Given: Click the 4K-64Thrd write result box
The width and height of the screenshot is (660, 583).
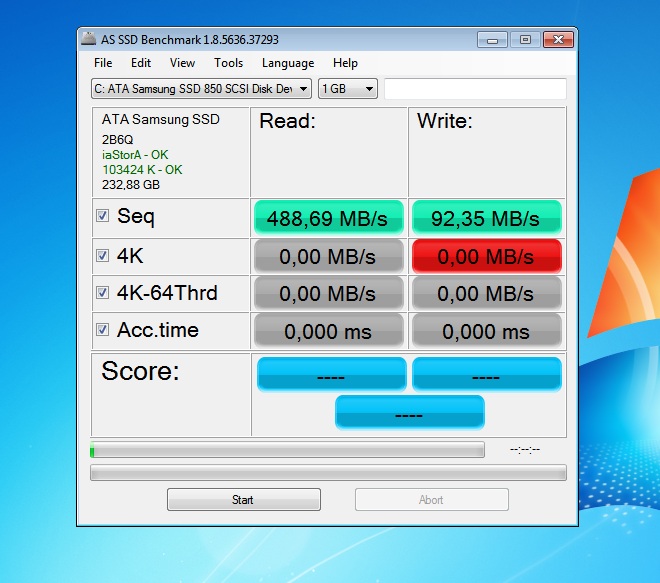Looking at the screenshot, I should [x=487, y=293].
